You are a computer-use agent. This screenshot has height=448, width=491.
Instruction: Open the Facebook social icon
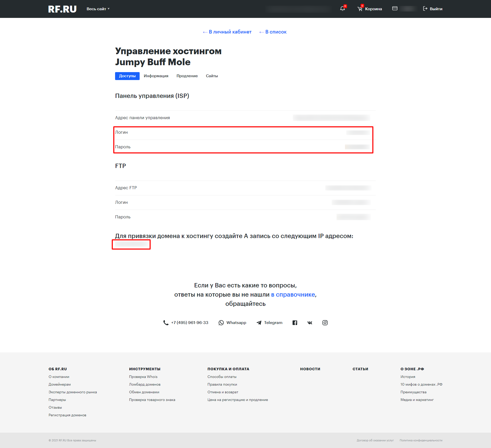(x=295, y=323)
